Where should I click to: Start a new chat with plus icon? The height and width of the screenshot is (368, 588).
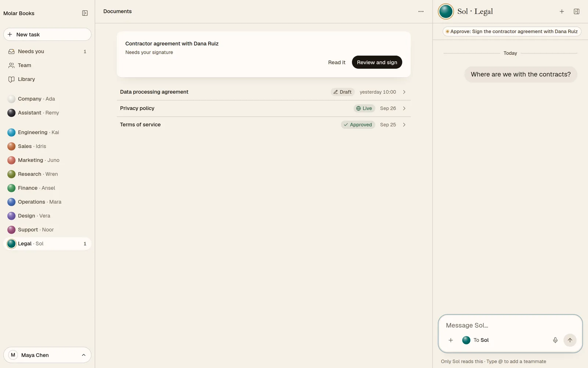(562, 11)
